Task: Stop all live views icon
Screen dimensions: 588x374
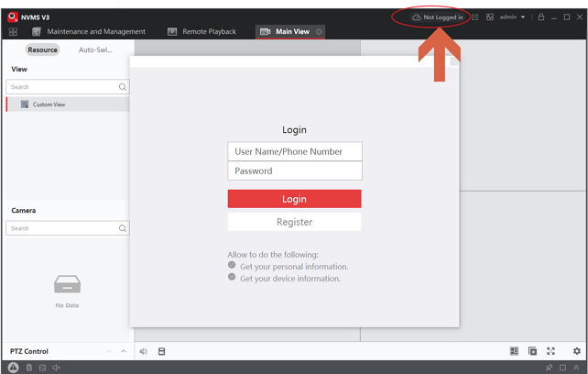Action: point(532,351)
